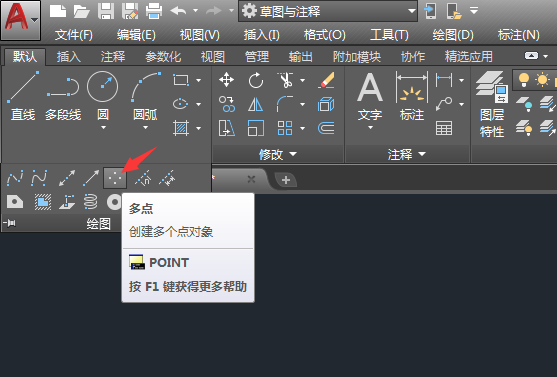
Task: Click the 标注 dimension tool
Action: 412,96
